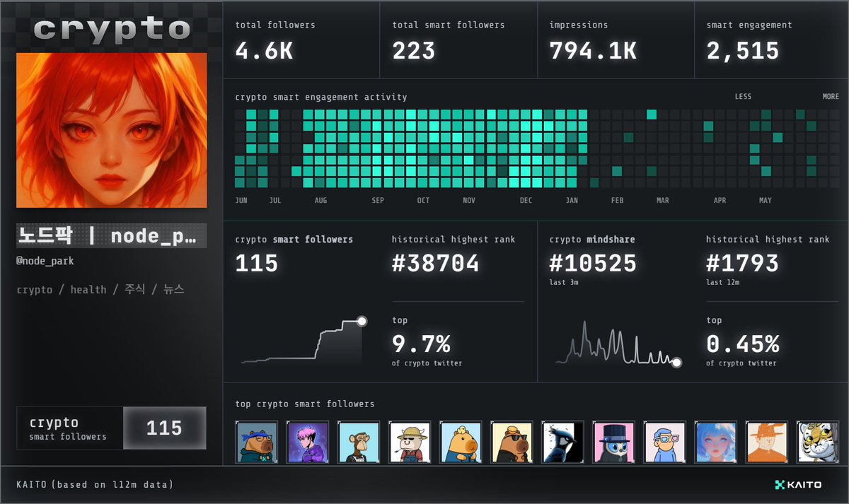Click the total followers 4.6K value
The image size is (849, 504).
point(264,51)
